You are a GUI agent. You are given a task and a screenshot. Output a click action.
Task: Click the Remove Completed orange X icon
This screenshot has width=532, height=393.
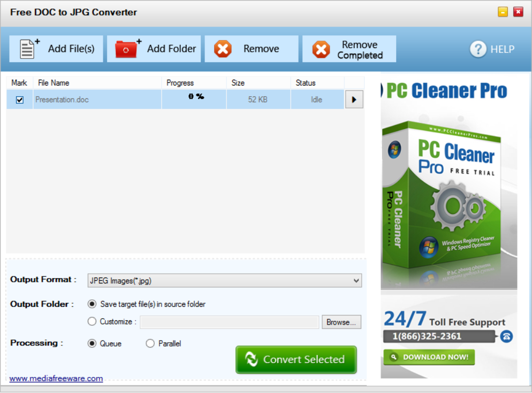pyautogui.click(x=321, y=50)
